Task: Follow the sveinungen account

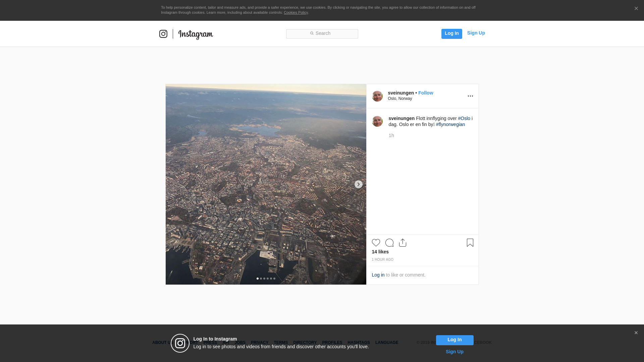Action: point(425,93)
